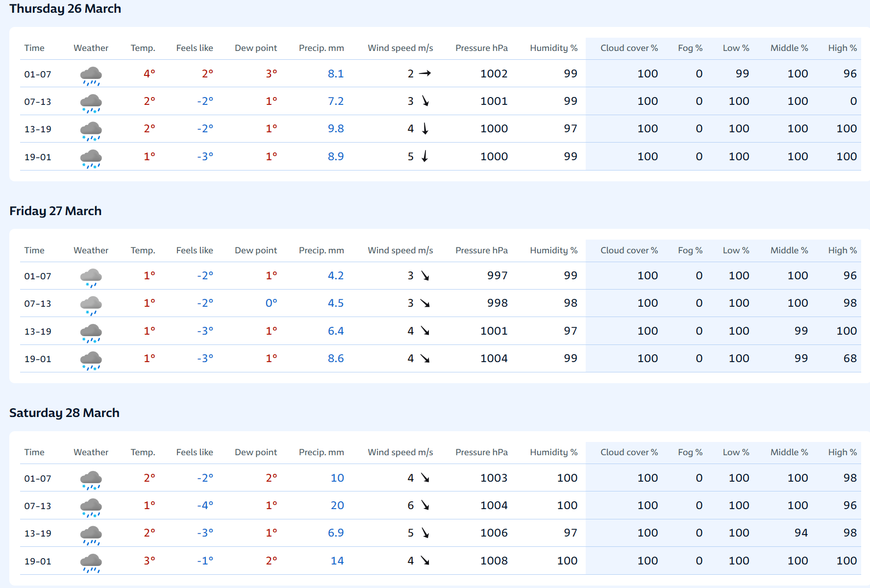Click Saturday 19-01 rain weather icon
The image size is (870, 588).
(x=91, y=563)
